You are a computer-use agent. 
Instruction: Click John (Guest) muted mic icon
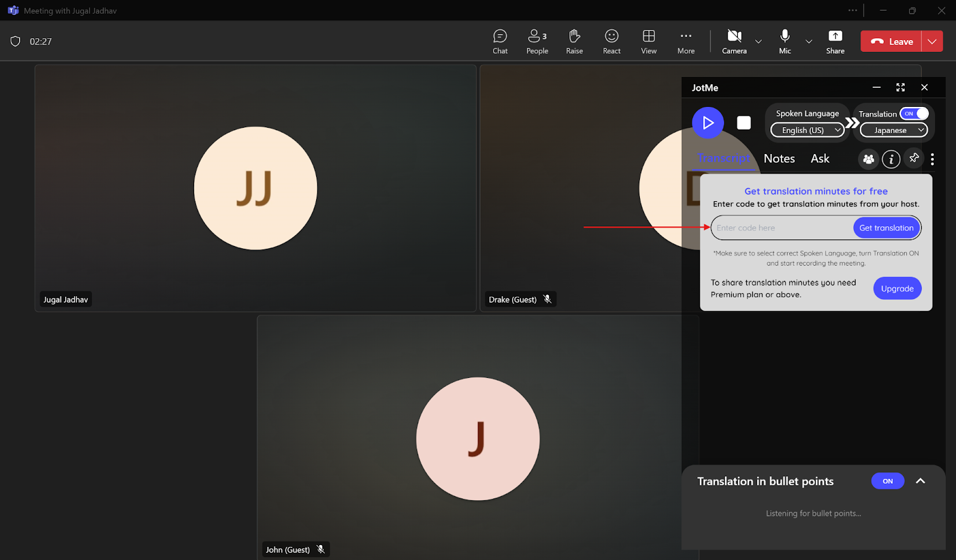[x=321, y=549]
